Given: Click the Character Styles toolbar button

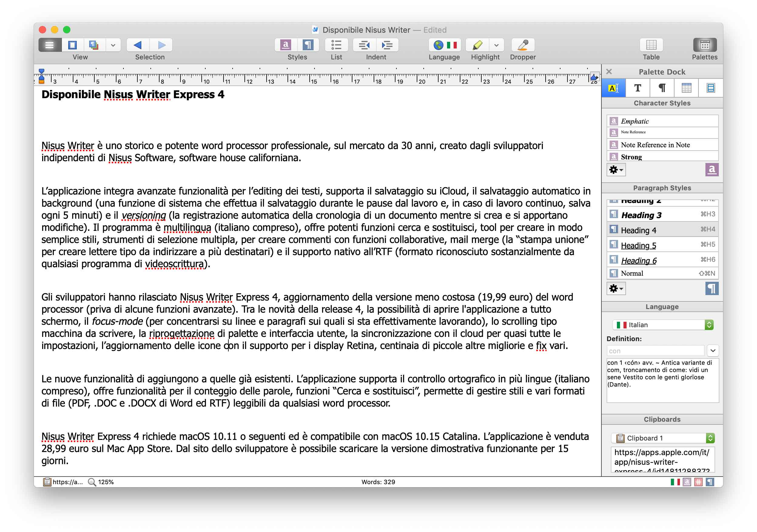Looking at the screenshot, I should click(285, 45).
